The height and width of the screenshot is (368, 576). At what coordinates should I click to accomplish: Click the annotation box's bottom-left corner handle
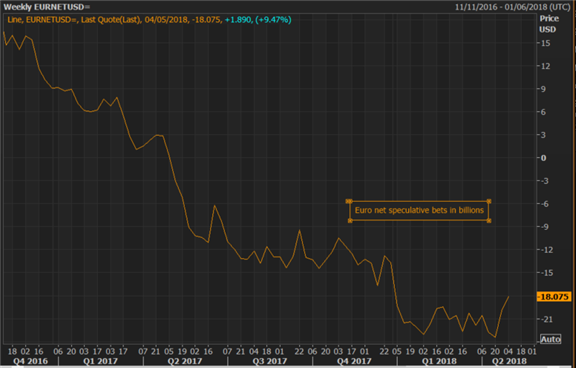pos(350,220)
